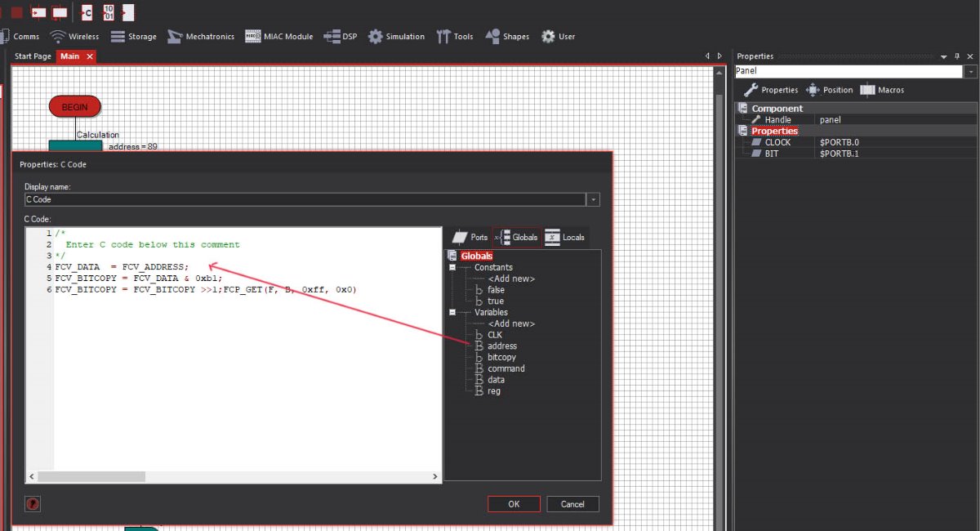Viewport: 980px width, 531px height.
Task: Open the Panel component selector dropdown
Action: [x=971, y=71]
